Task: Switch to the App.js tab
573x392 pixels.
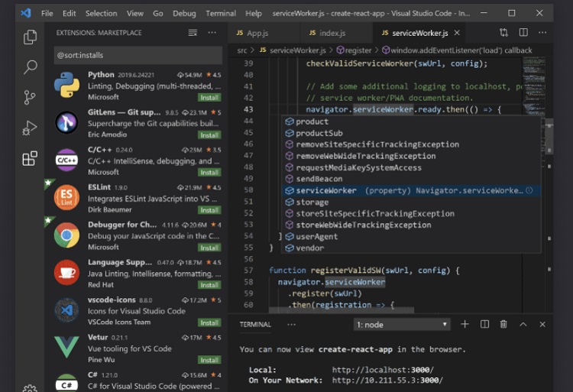Action: (263, 33)
